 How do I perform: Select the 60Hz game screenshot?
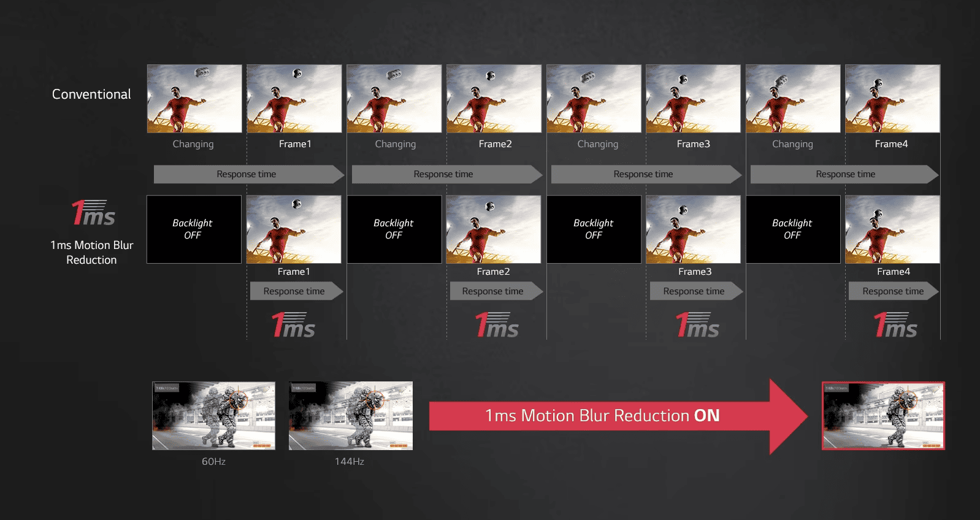[x=213, y=416]
